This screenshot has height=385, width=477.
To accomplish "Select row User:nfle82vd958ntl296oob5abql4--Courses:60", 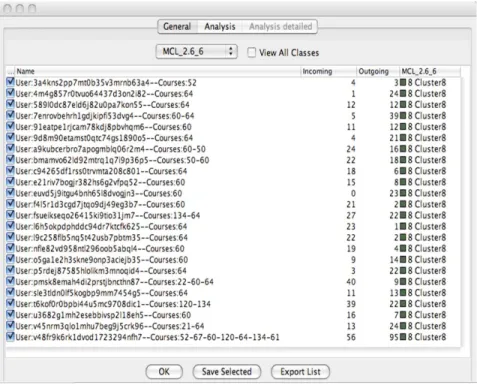I will pyautogui.click(x=233, y=248).
